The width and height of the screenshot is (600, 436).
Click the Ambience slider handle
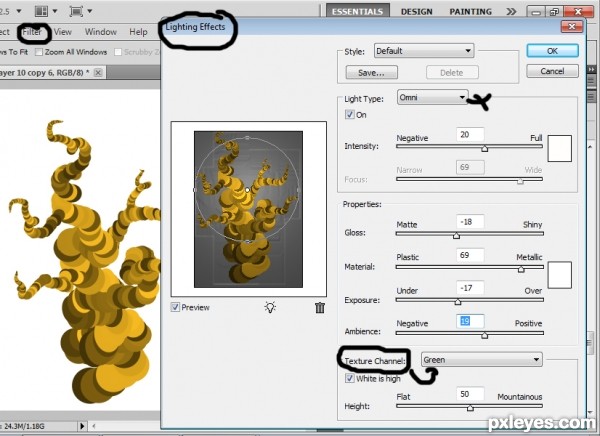pyautogui.click(x=484, y=335)
